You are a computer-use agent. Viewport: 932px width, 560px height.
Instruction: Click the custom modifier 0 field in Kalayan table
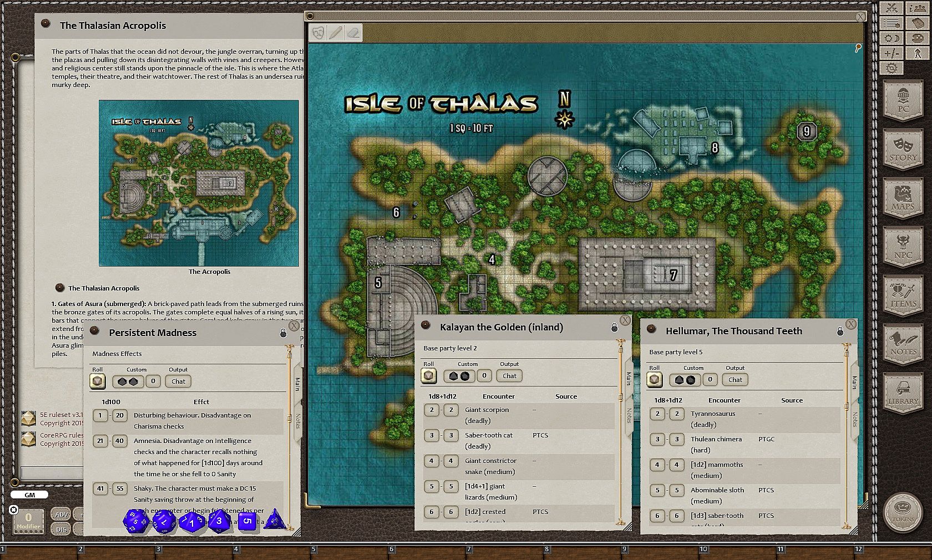484,375
